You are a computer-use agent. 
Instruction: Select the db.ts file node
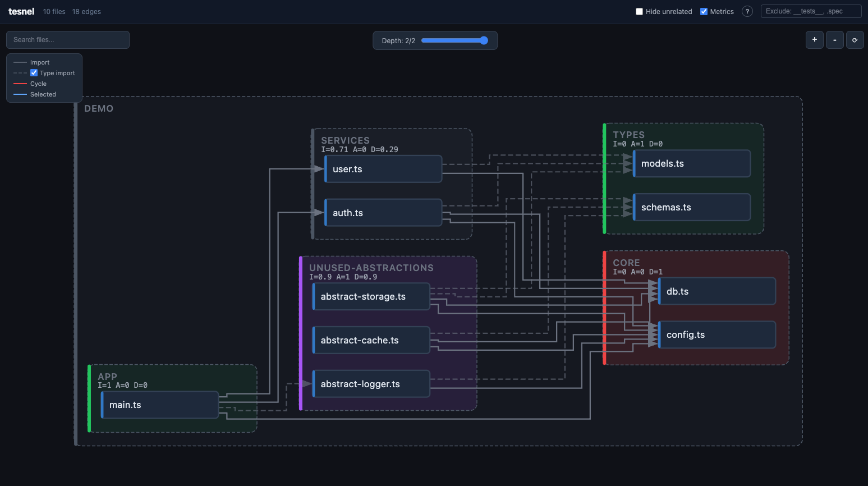tap(717, 291)
